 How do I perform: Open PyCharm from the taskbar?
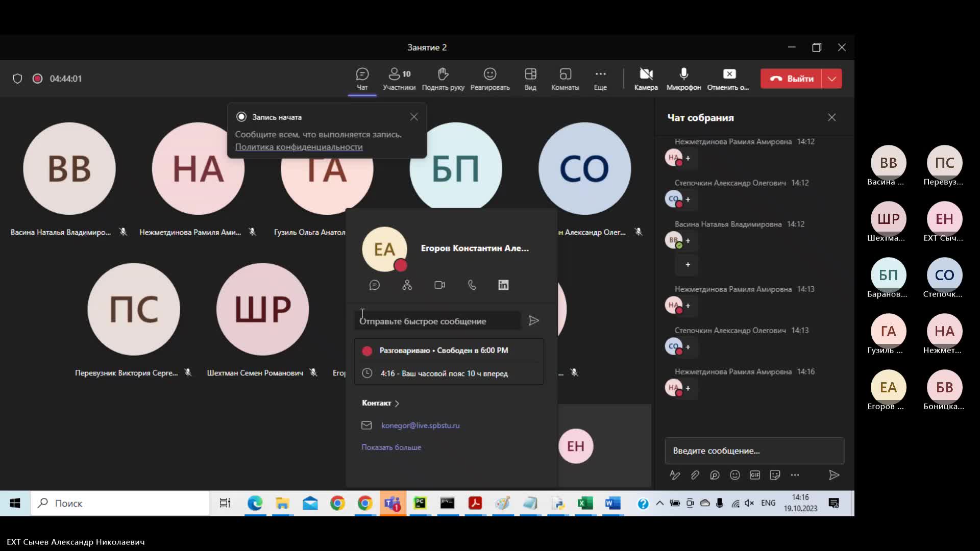420,504
